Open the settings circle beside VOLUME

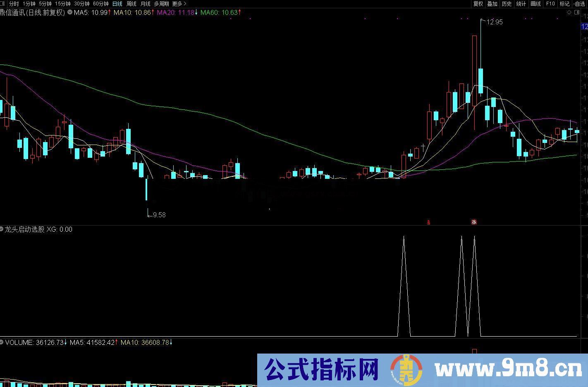click(2, 342)
